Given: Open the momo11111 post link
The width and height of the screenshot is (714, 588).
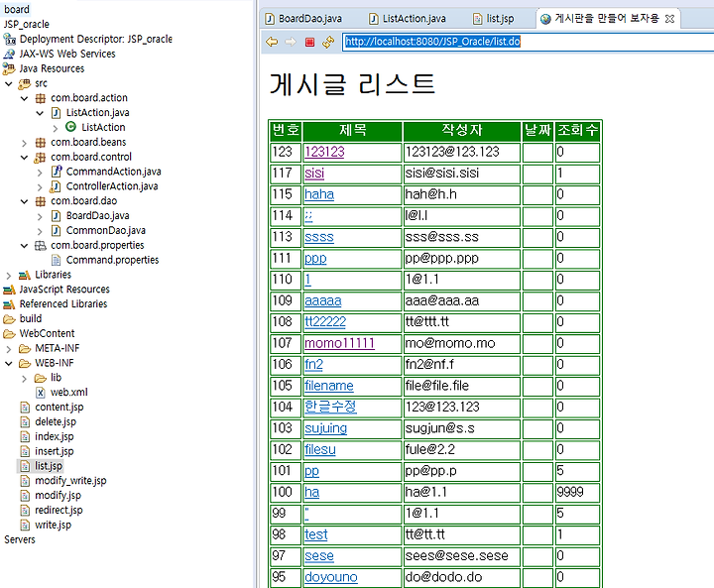Looking at the screenshot, I should [339, 343].
